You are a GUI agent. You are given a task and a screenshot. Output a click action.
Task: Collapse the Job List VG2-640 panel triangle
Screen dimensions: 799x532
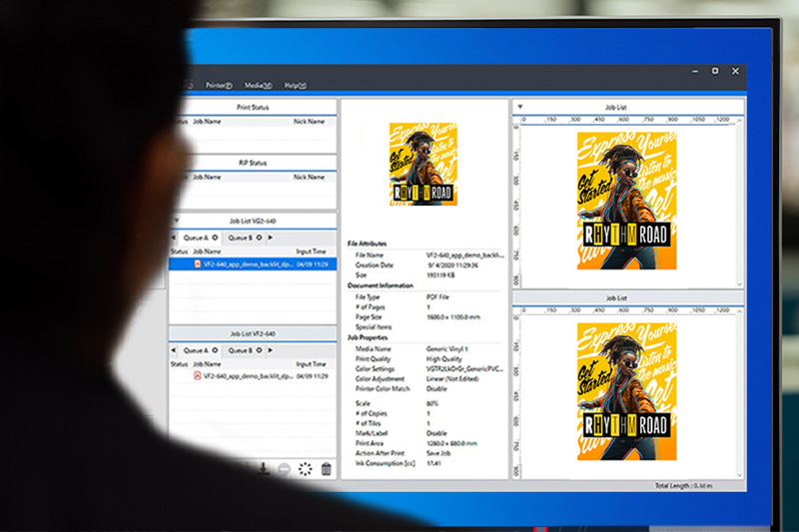pyautogui.click(x=177, y=221)
